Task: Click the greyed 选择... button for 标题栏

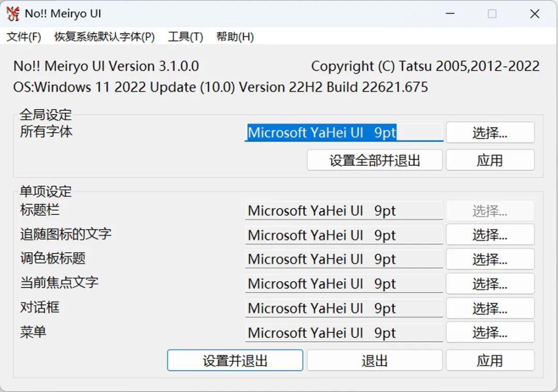Action: coord(490,211)
